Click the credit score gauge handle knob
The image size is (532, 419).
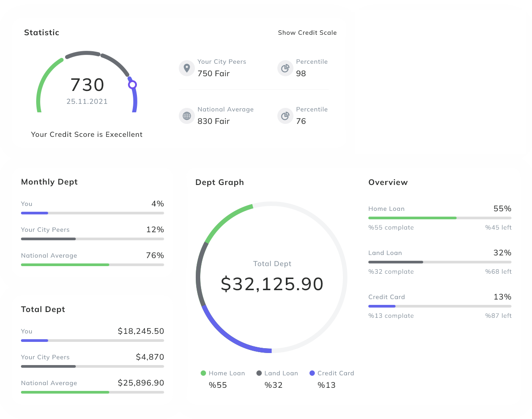tap(132, 85)
